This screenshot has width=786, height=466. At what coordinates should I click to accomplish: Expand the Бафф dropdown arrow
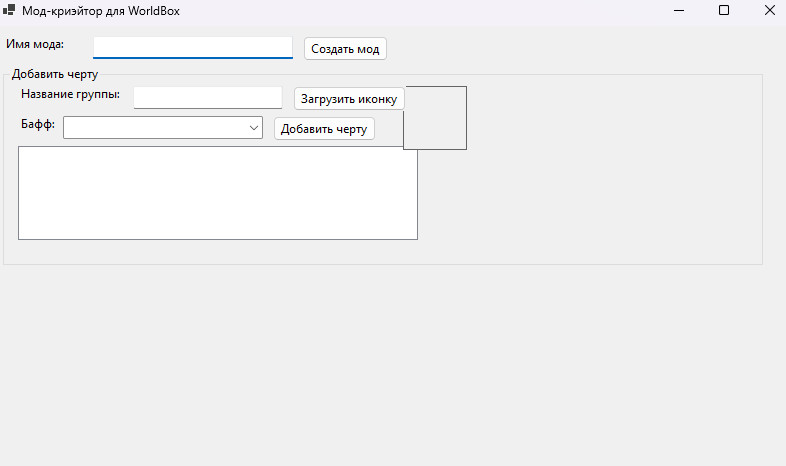pyautogui.click(x=254, y=128)
